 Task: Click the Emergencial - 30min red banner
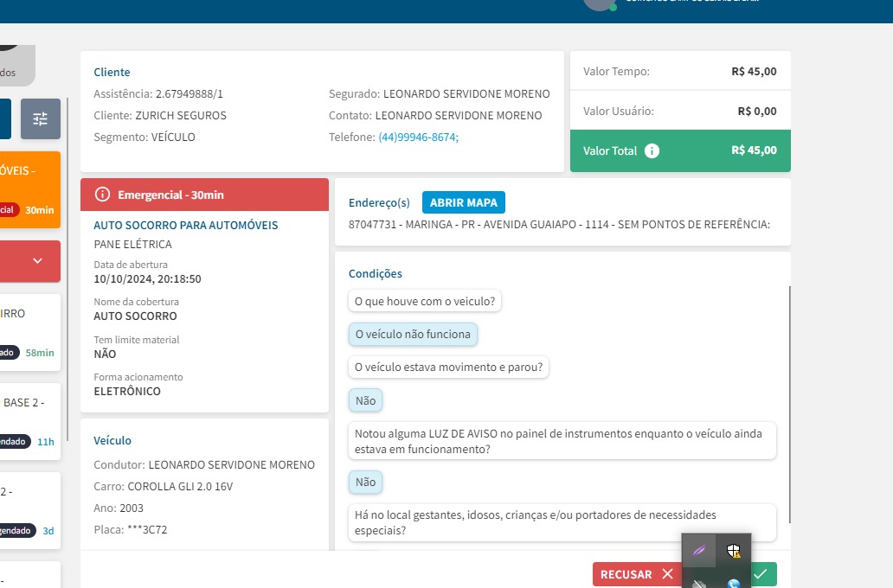(x=204, y=195)
